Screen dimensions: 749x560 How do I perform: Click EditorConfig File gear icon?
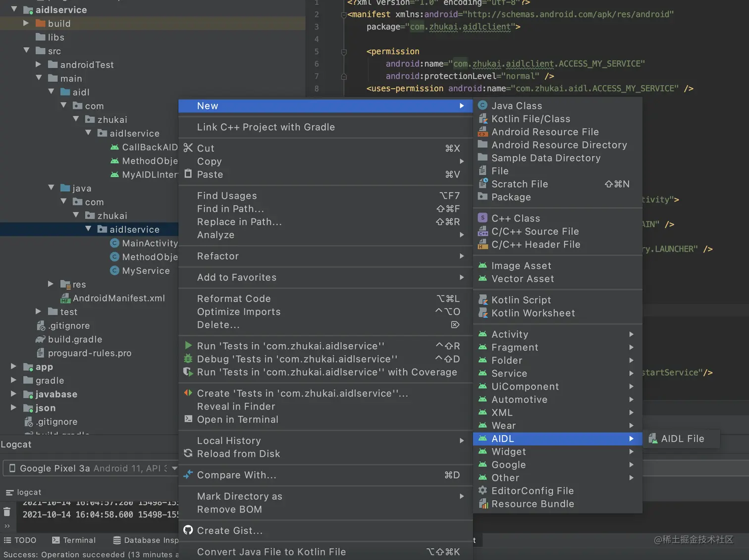[x=483, y=490]
